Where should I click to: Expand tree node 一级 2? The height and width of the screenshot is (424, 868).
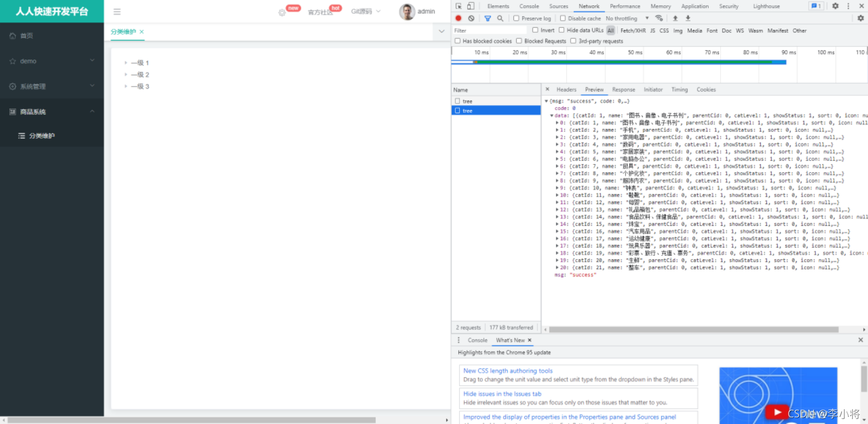(x=126, y=75)
